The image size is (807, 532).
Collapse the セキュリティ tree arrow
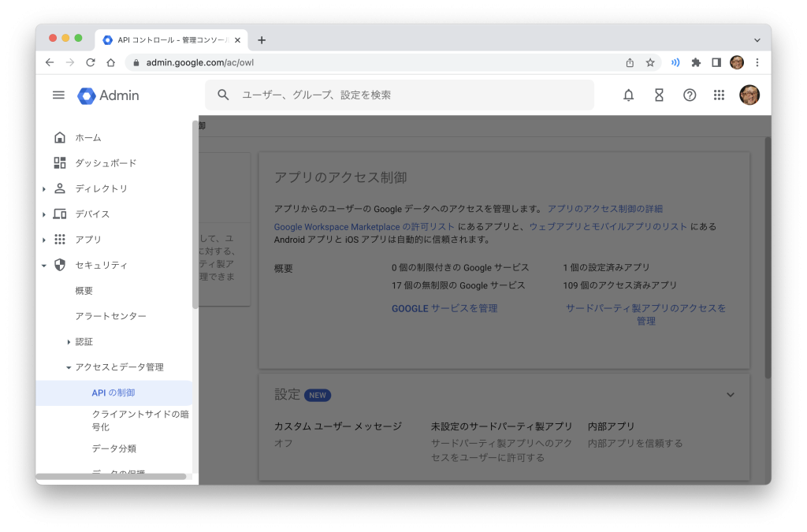pos(44,266)
